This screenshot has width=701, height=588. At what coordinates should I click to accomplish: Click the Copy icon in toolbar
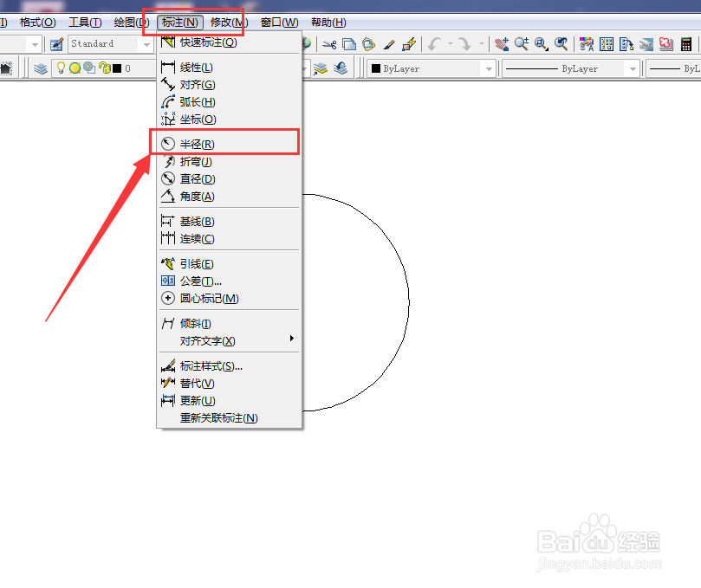click(348, 44)
